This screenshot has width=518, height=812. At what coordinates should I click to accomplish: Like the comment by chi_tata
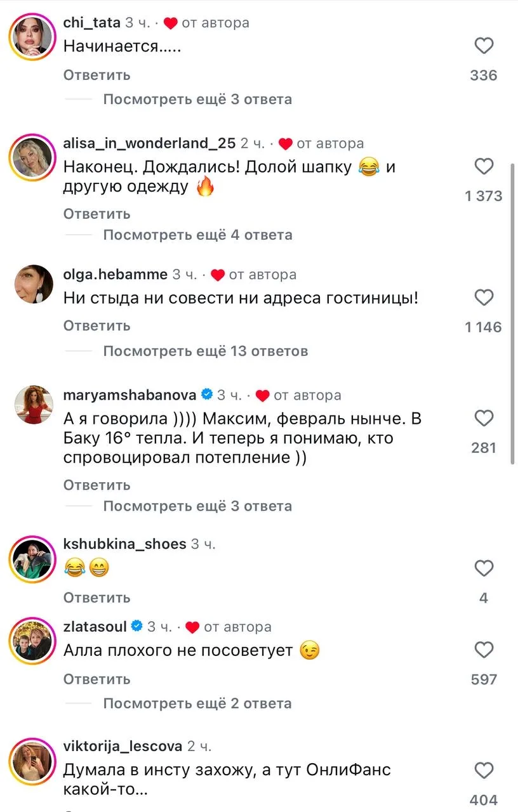pyautogui.click(x=484, y=46)
